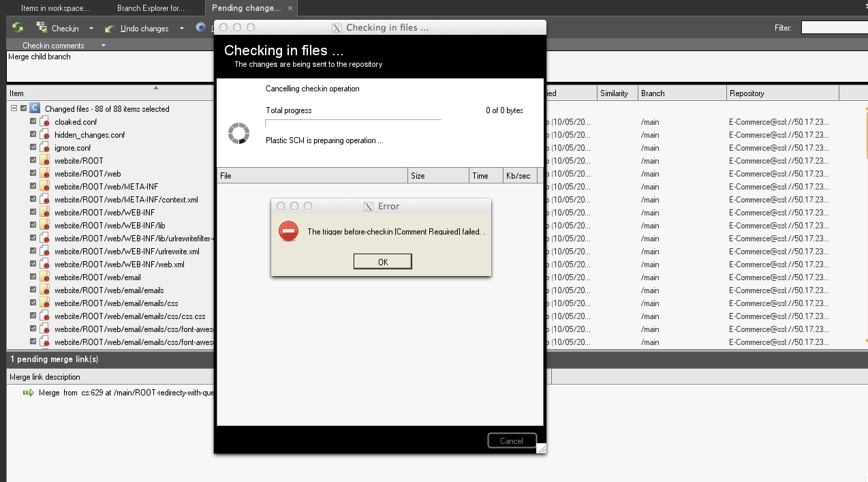
Task: Click the website/ROOT/web/META-INF folder icon
Action: tap(45, 186)
